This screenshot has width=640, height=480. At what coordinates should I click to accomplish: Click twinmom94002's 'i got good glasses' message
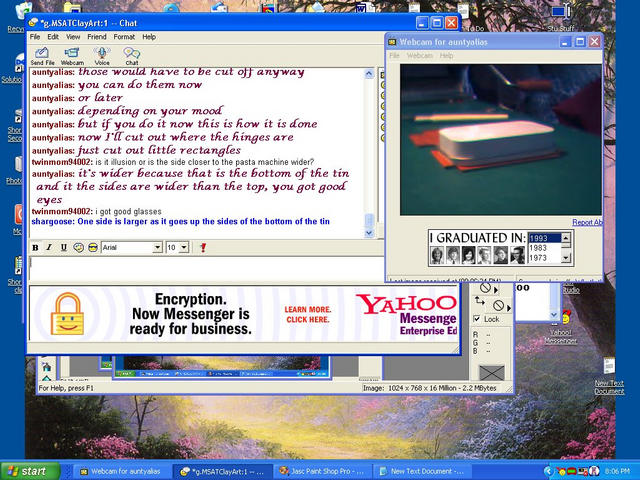(96, 211)
